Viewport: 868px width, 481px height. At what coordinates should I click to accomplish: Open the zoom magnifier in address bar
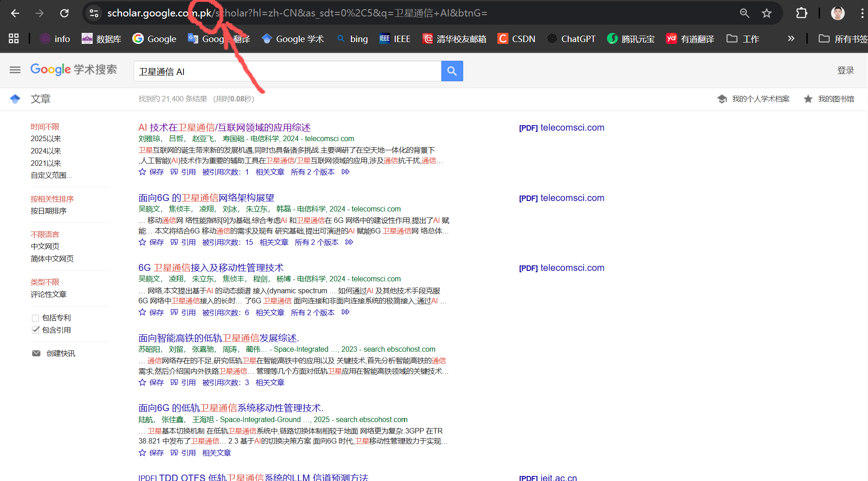click(x=744, y=13)
